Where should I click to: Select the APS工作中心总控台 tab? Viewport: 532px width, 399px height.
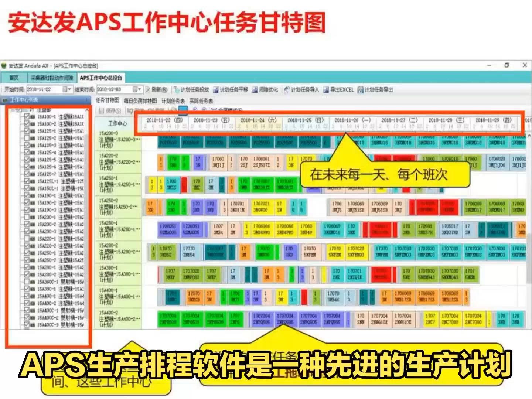click(x=101, y=78)
